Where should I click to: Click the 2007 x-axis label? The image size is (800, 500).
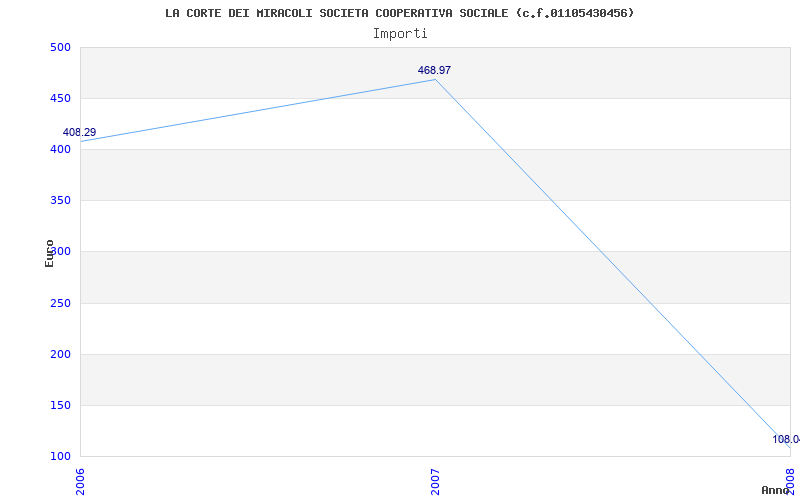coord(435,482)
